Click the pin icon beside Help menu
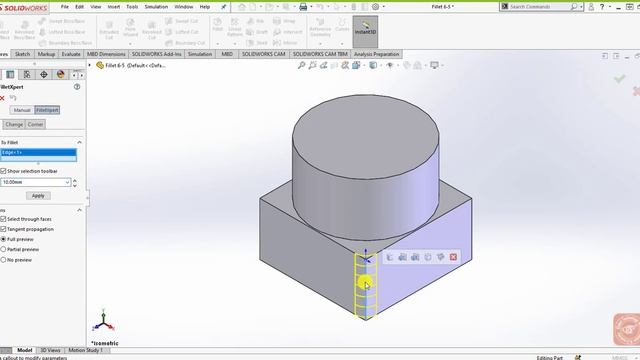Viewport: 640px width, 360px height. click(x=224, y=7)
